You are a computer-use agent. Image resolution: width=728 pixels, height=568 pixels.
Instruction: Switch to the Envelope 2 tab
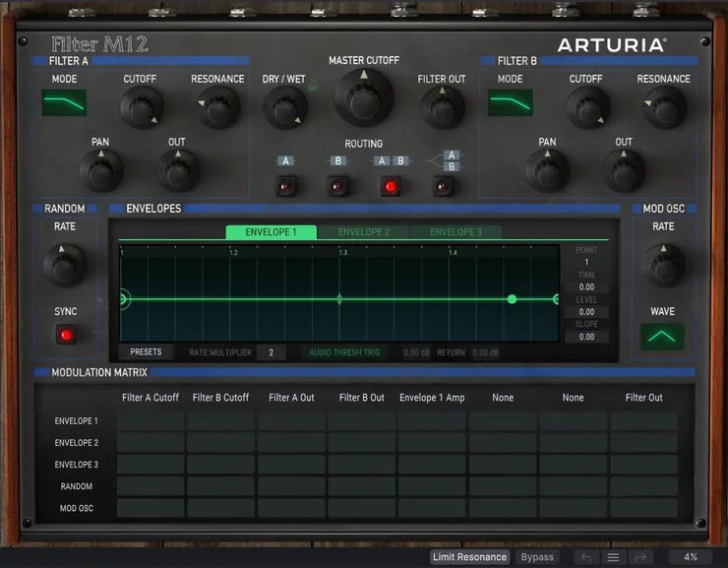pyautogui.click(x=363, y=232)
